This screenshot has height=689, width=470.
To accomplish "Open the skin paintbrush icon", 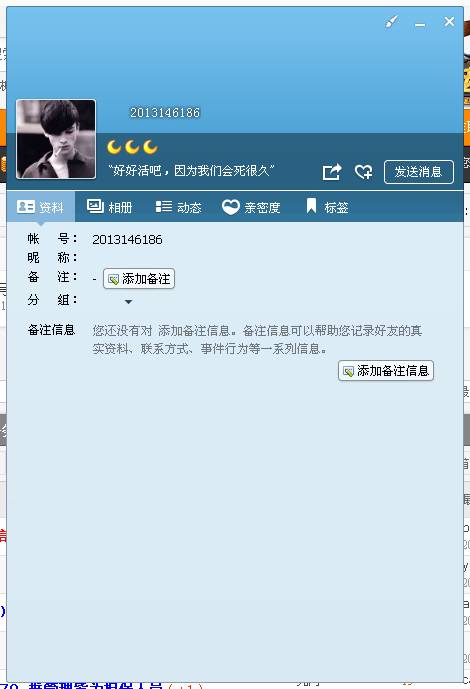I will pyautogui.click(x=391, y=21).
